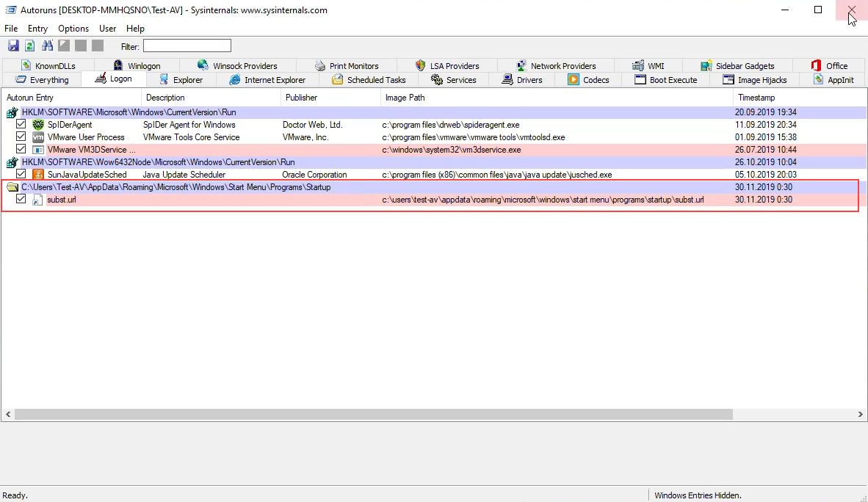
Task: Open the AppInit tab
Action: [x=833, y=80]
